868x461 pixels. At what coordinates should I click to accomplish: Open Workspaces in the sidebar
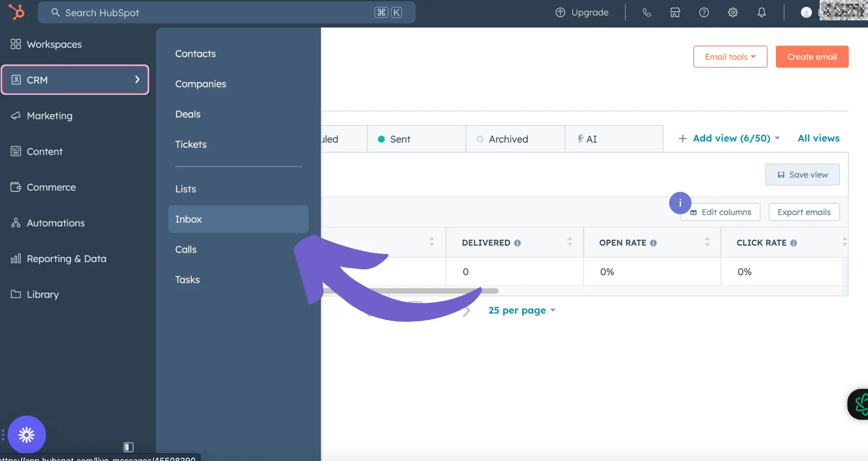click(75, 44)
